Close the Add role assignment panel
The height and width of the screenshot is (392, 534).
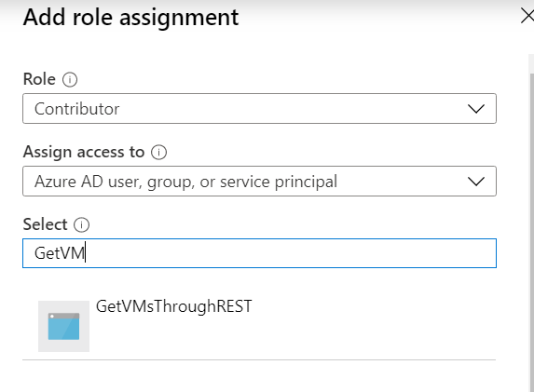pos(527,16)
